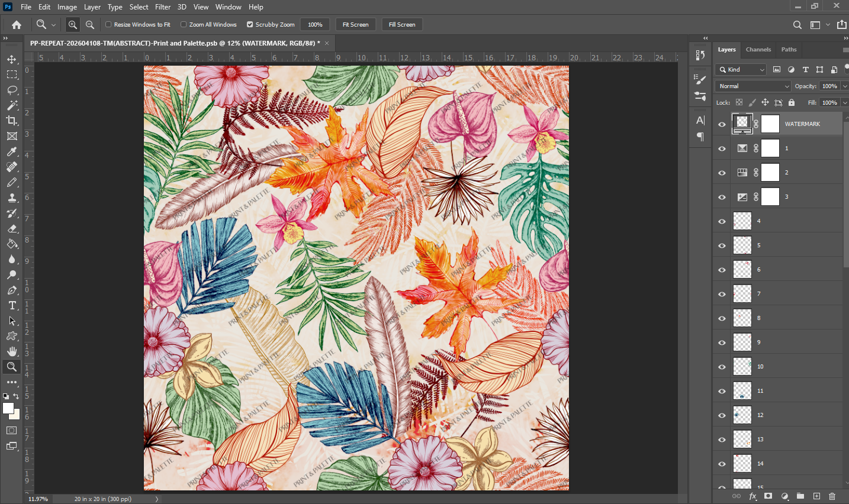Select the Path Selection tool
Screen dimensions: 849x504
point(12,321)
